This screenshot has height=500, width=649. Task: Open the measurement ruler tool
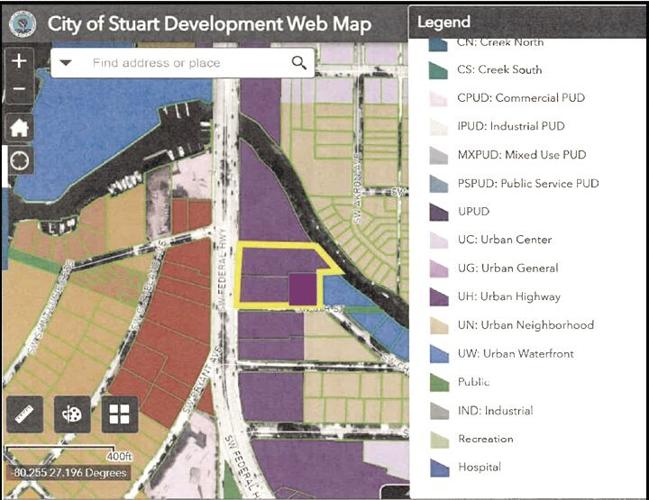(x=24, y=414)
